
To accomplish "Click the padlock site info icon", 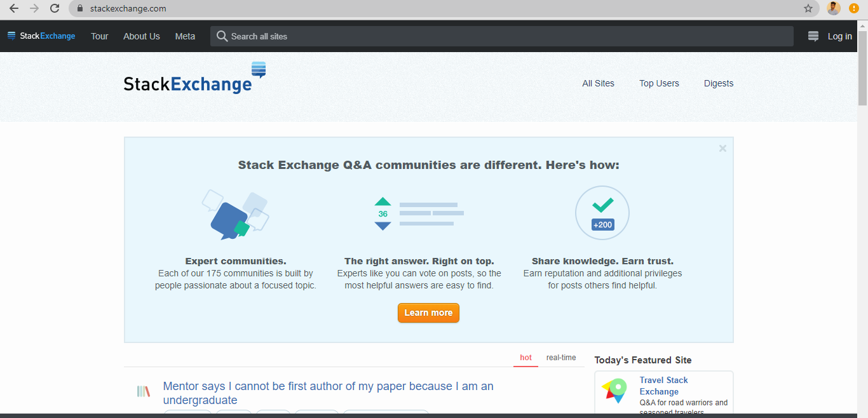I will [80, 8].
